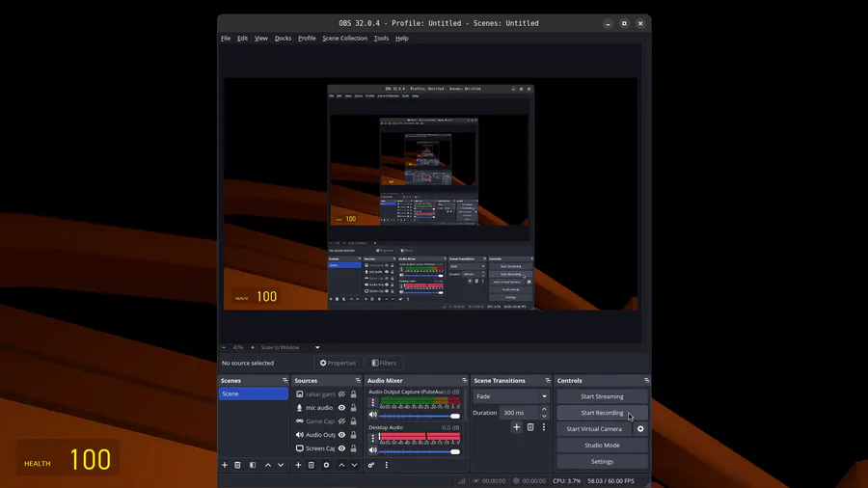Show the ralsei gaming source
Image resolution: width=868 pixels, height=488 pixels.
tap(342, 393)
